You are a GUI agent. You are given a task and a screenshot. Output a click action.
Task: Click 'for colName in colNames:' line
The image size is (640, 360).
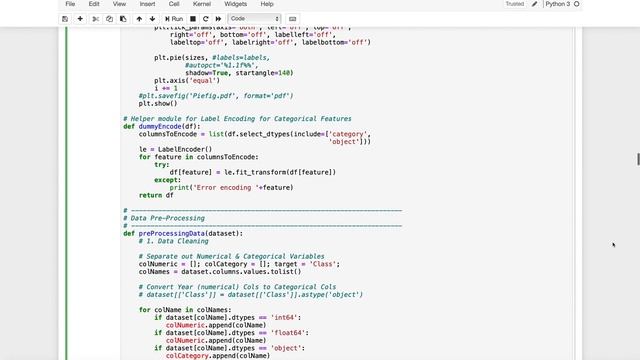[x=185, y=310]
